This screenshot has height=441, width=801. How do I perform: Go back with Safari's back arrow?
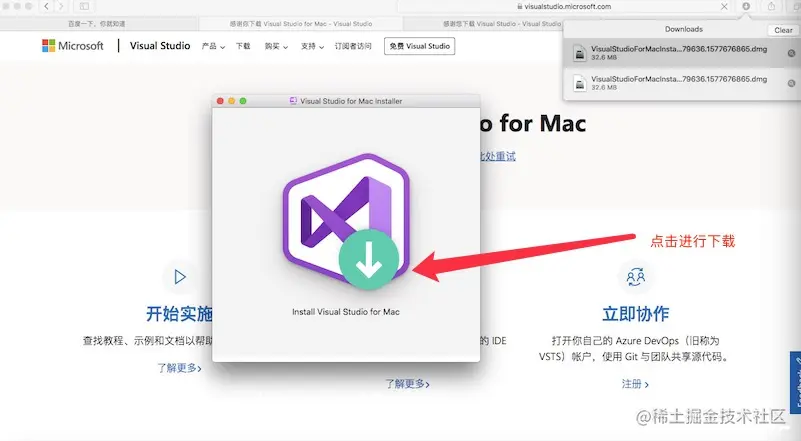(46, 6)
